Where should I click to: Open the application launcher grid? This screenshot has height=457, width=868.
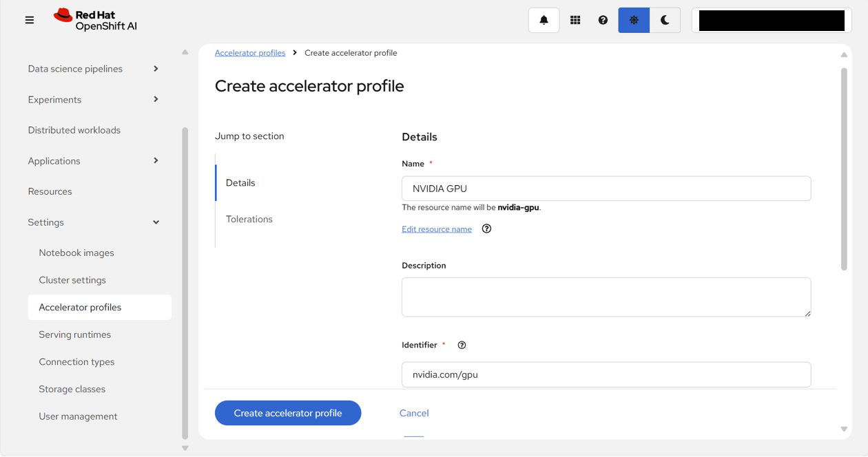click(x=575, y=20)
